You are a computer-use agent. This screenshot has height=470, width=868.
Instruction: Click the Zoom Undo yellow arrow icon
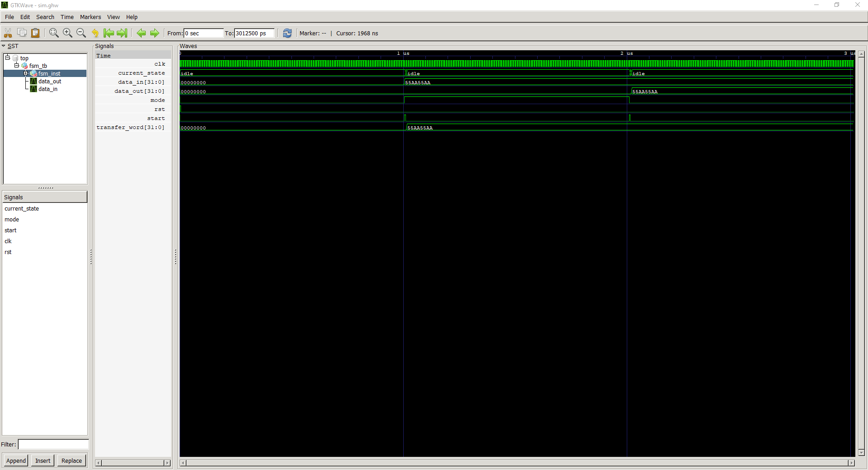pos(95,33)
